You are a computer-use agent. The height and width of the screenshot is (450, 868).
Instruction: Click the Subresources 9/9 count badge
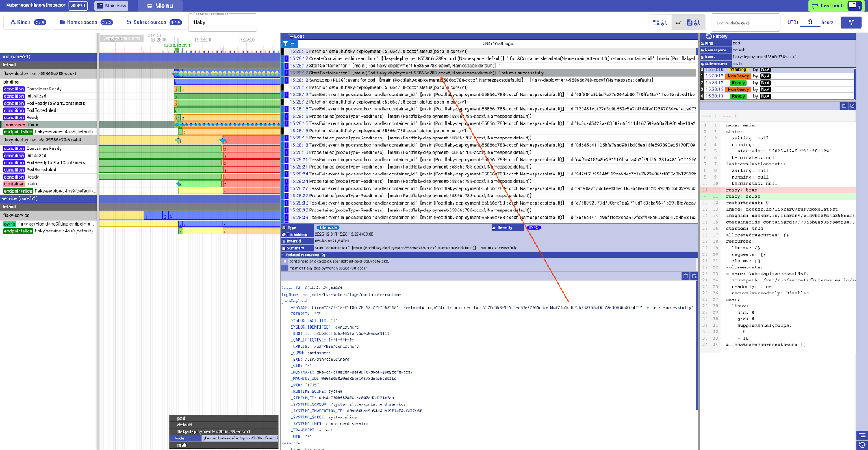(175, 22)
